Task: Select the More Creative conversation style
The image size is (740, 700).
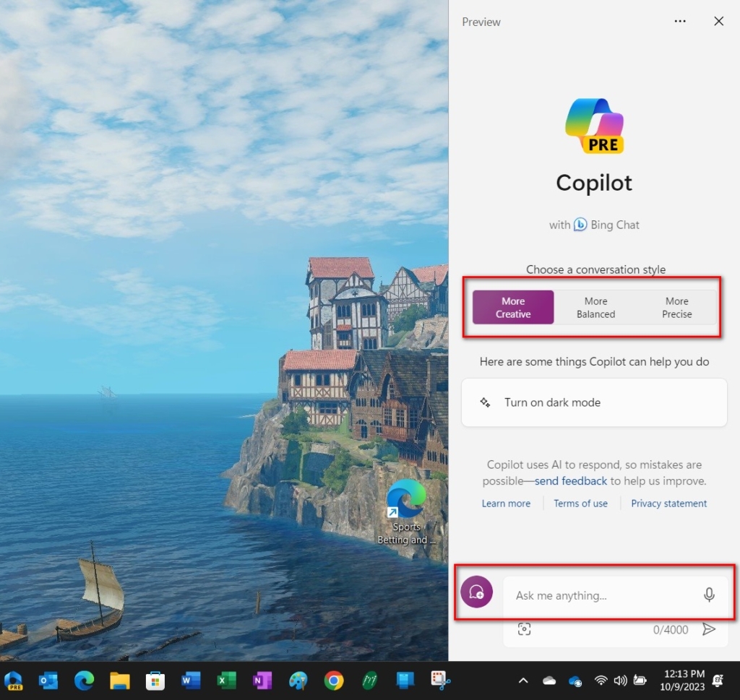Action: pyautogui.click(x=512, y=307)
